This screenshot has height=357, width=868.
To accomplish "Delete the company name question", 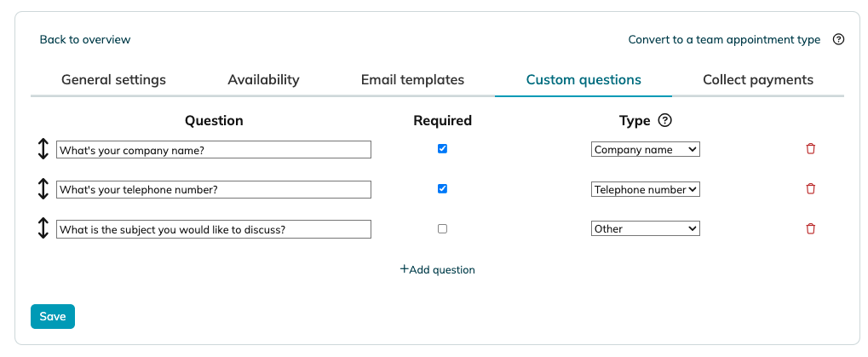I will (x=810, y=149).
